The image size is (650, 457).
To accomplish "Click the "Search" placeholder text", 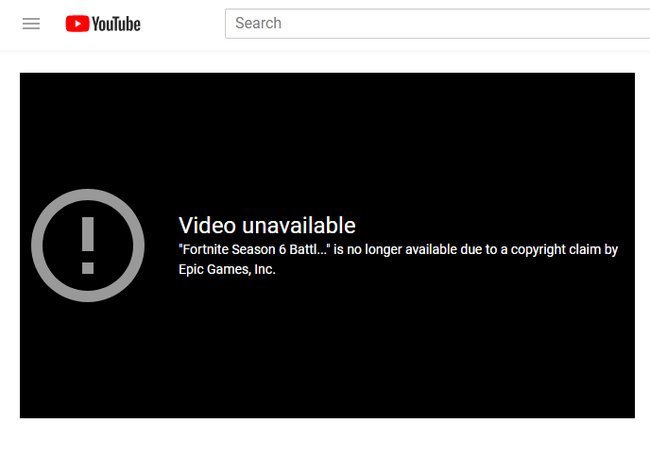I will 258,23.
